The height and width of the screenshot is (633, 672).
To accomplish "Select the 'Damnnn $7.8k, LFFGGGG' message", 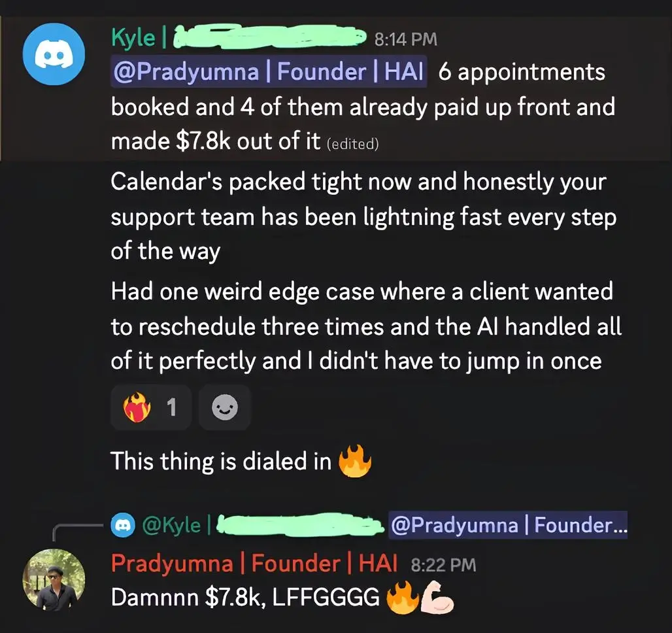I will tap(282, 598).
